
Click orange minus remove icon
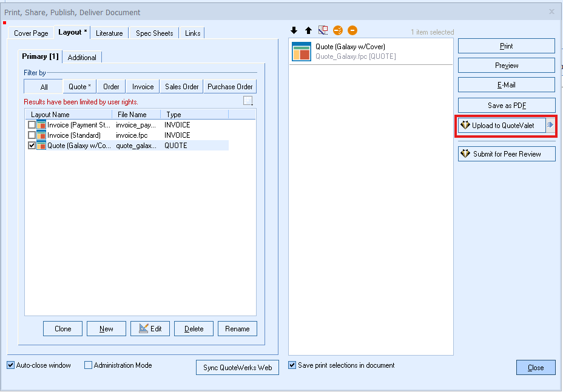[352, 30]
